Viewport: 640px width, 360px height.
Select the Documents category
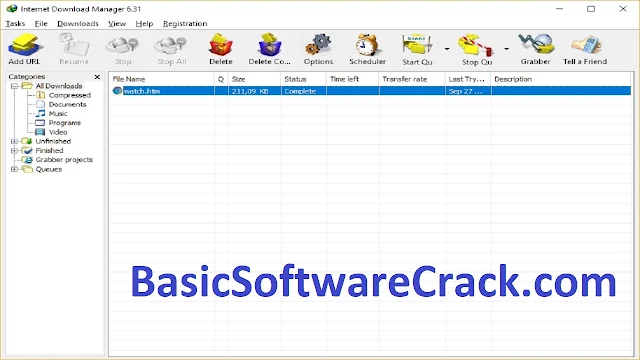(67, 104)
